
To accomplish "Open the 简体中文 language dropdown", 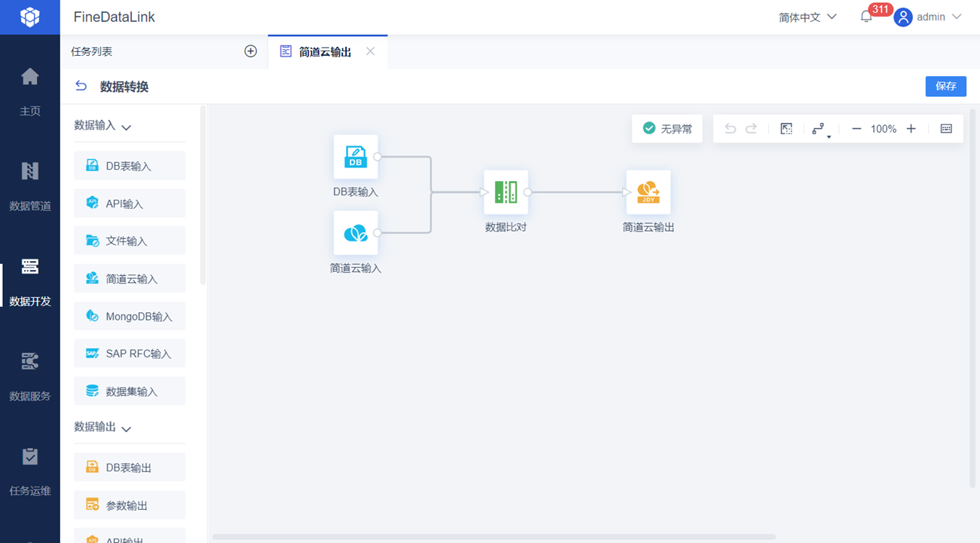I will [807, 17].
